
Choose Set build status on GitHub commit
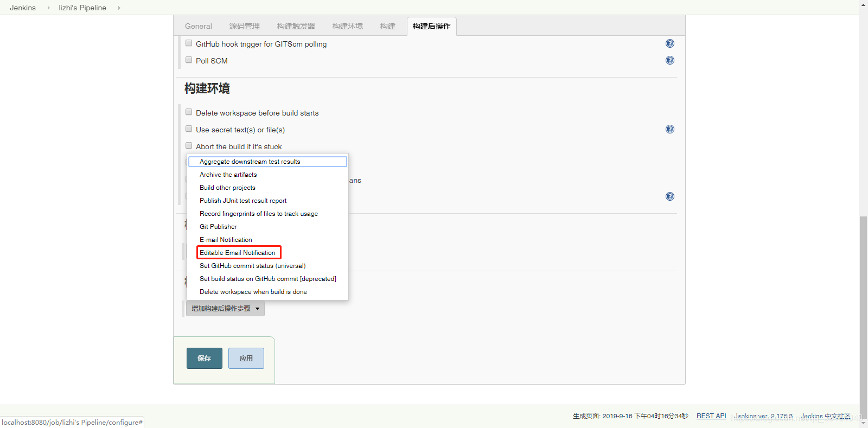(267, 279)
